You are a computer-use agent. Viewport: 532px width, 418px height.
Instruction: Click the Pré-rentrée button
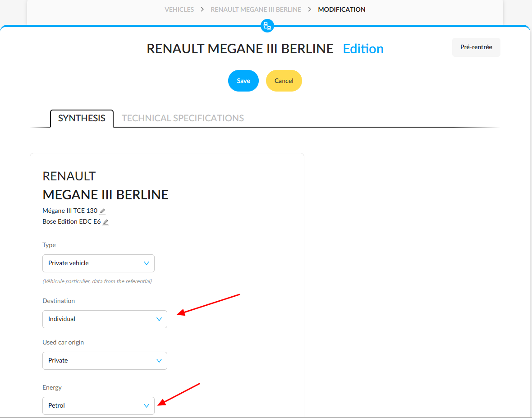pyautogui.click(x=476, y=47)
